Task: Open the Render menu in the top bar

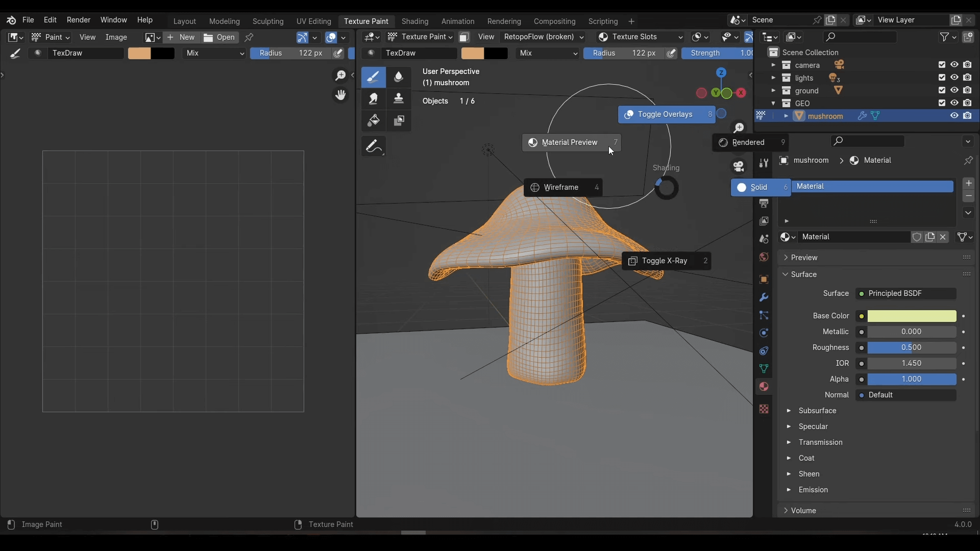Action: 79,20
